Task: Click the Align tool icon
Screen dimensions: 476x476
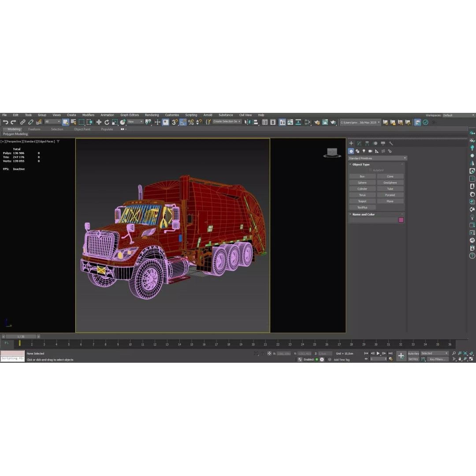Action: point(256,122)
